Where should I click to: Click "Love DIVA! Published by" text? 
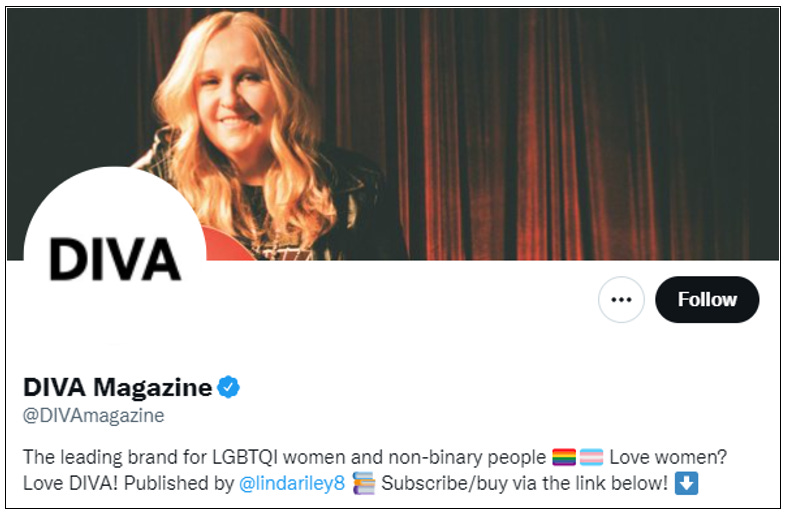coord(128,483)
